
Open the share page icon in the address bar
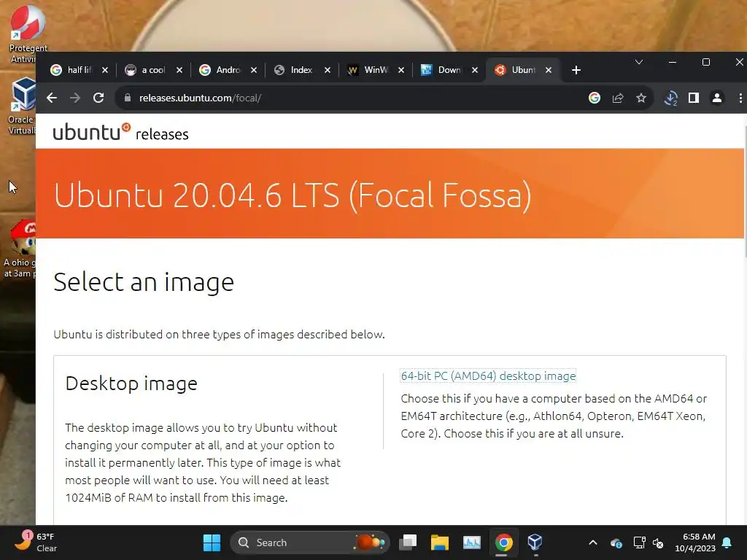(x=618, y=98)
